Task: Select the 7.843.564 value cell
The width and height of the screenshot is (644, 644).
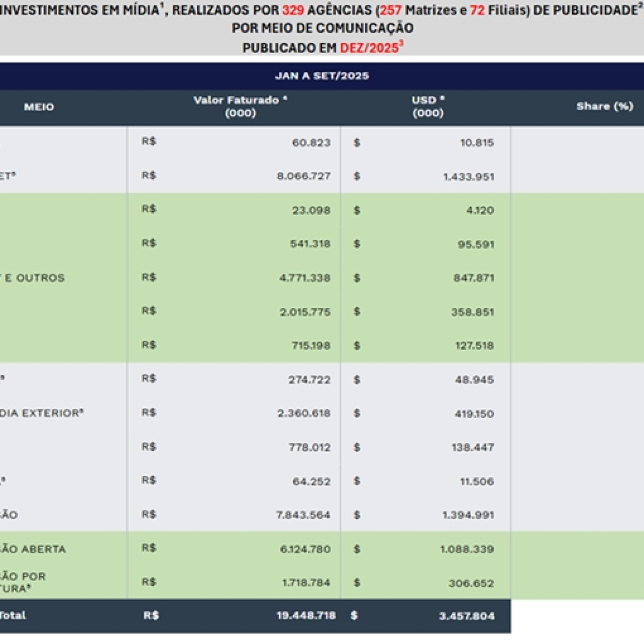Action: (x=303, y=515)
